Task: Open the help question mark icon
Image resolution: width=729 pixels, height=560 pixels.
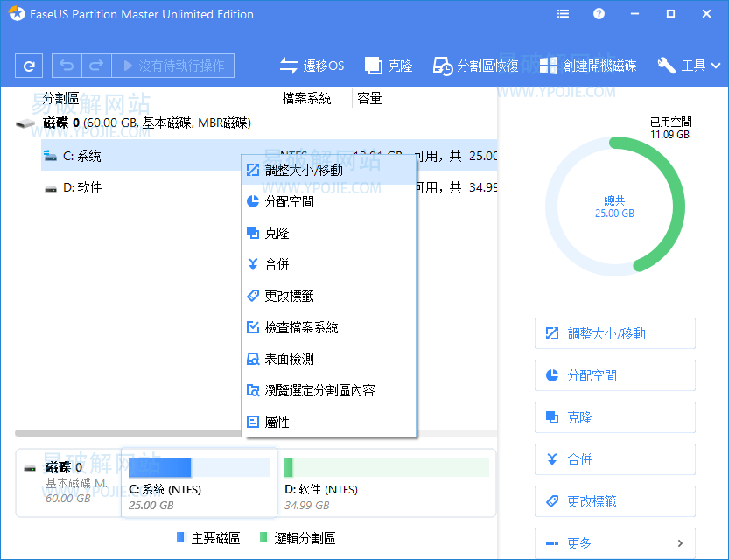Action: (599, 13)
